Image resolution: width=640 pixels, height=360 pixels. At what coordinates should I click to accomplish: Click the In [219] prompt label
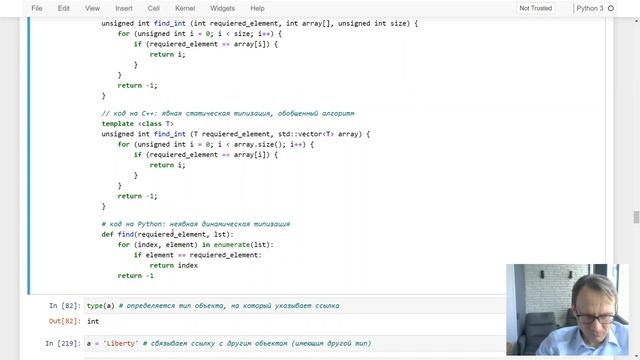[63, 344]
